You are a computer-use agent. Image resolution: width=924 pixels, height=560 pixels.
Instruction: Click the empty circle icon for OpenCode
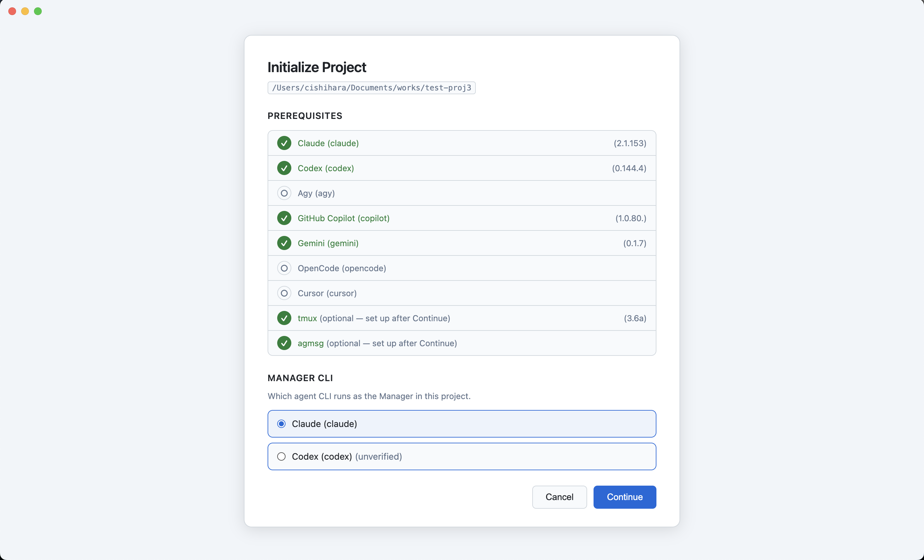[284, 268]
